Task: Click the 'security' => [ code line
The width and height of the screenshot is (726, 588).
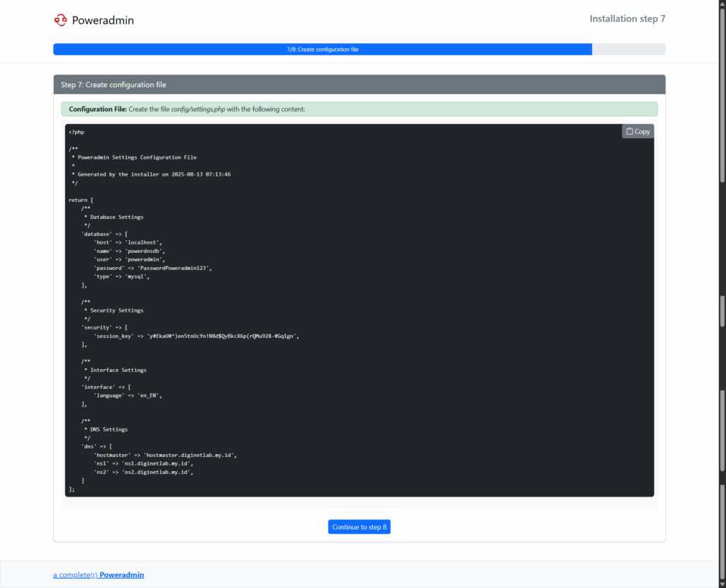Action: click(x=105, y=327)
